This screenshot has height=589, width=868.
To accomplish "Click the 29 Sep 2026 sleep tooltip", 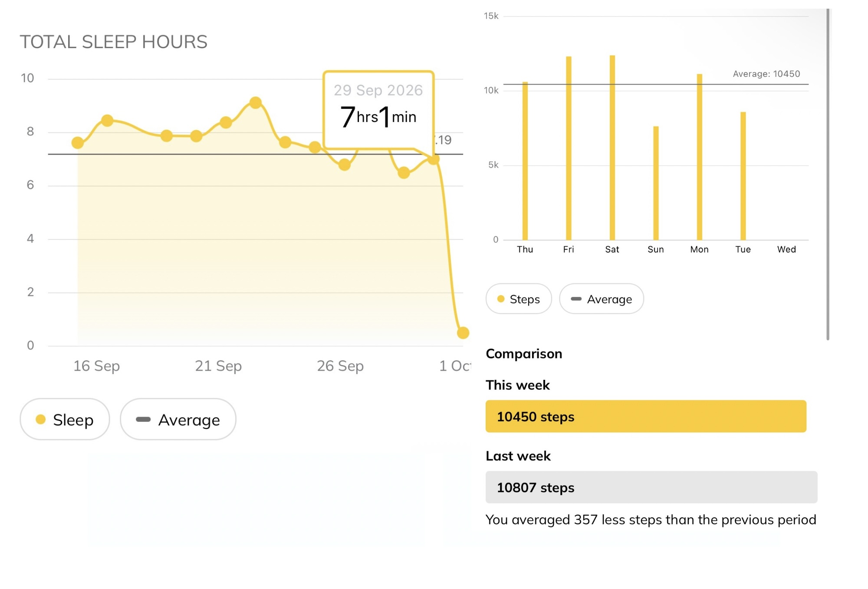I will (378, 110).
